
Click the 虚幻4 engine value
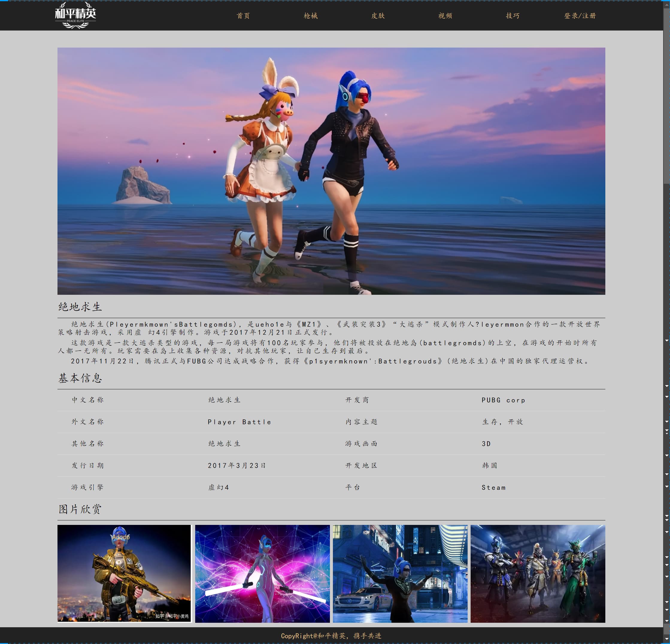pyautogui.click(x=219, y=487)
